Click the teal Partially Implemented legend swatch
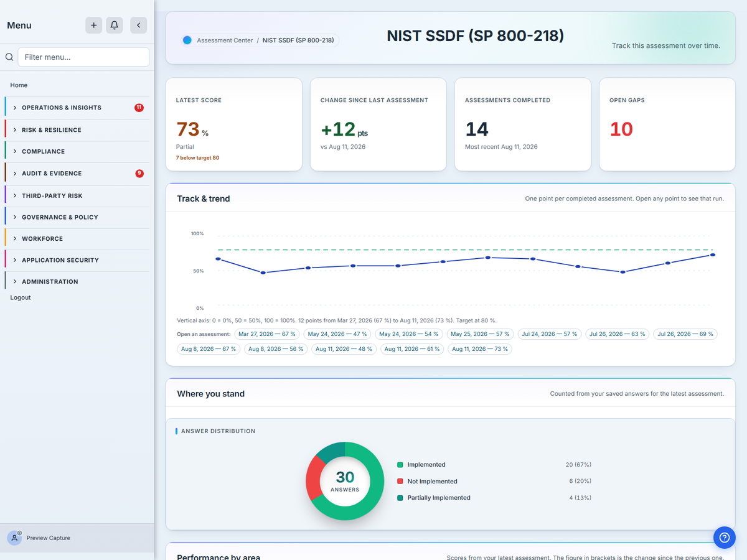Image resolution: width=747 pixels, height=560 pixels. (400, 498)
